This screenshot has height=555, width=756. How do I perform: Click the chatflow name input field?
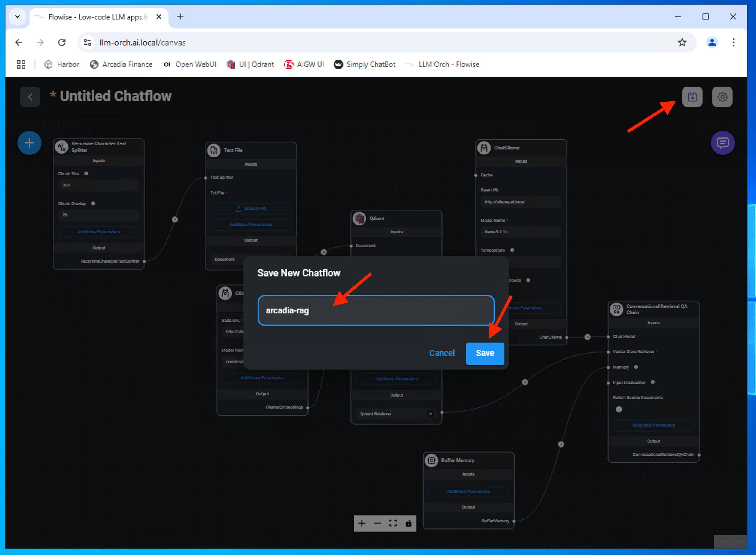pyautogui.click(x=376, y=310)
